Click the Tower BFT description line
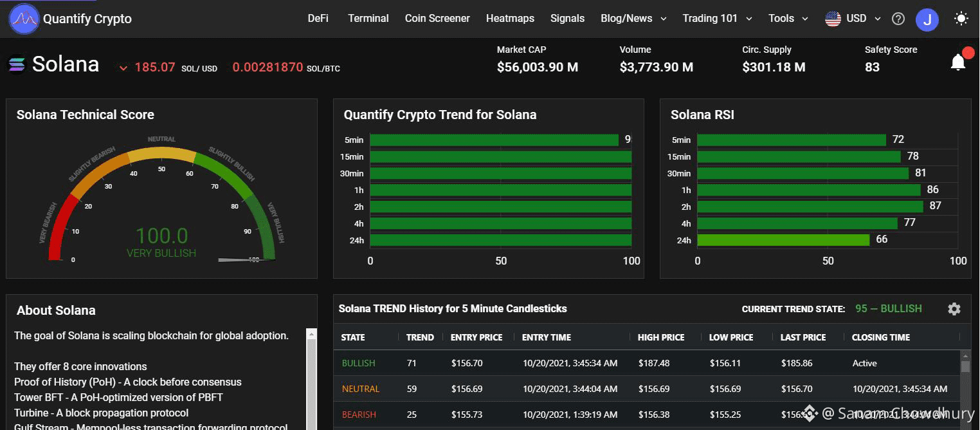The image size is (980, 430). [x=118, y=397]
